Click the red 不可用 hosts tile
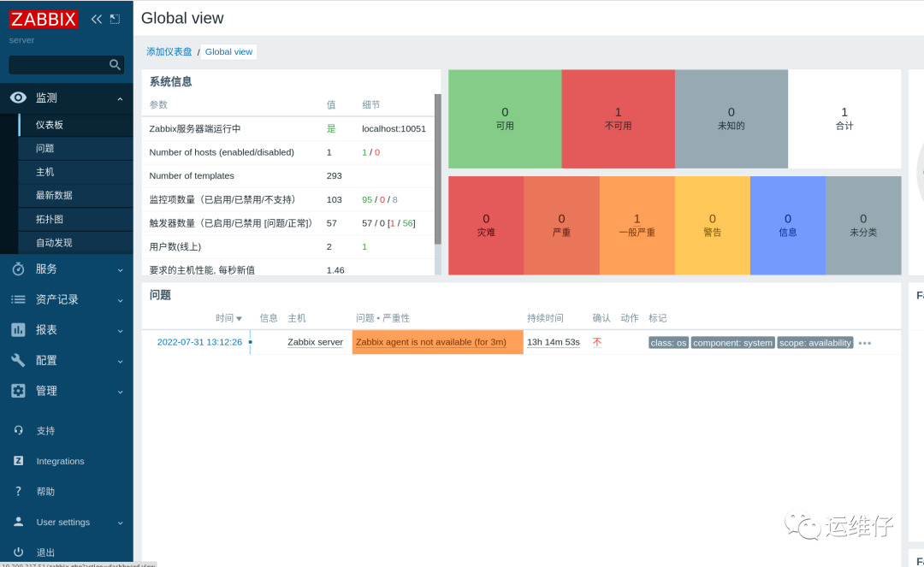Screen dimensions: 924x567 619,119
